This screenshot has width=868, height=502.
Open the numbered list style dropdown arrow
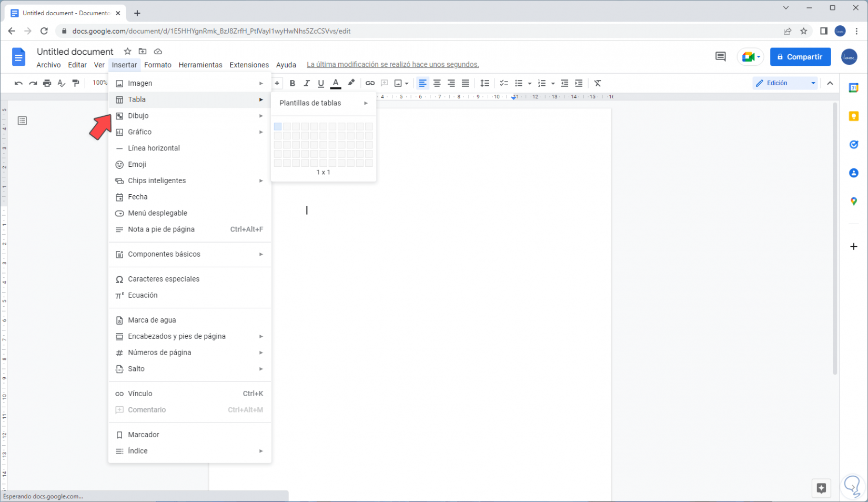(x=553, y=83)
